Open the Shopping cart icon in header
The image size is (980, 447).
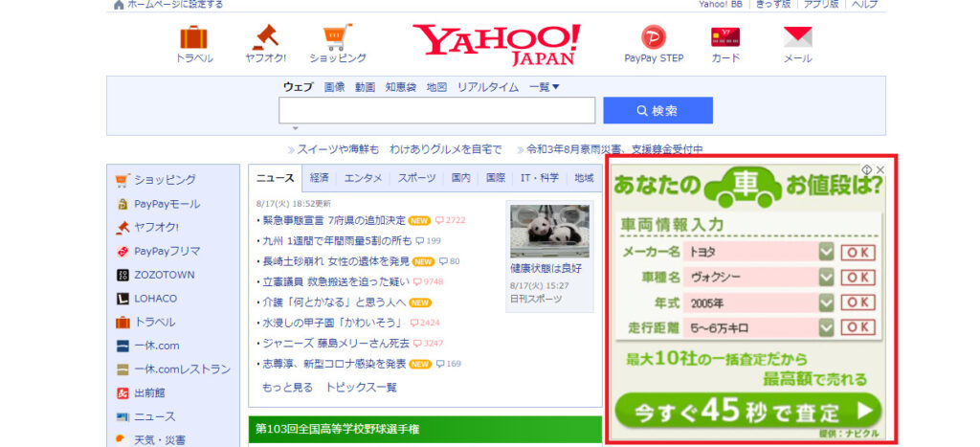(x=338, y=37)
